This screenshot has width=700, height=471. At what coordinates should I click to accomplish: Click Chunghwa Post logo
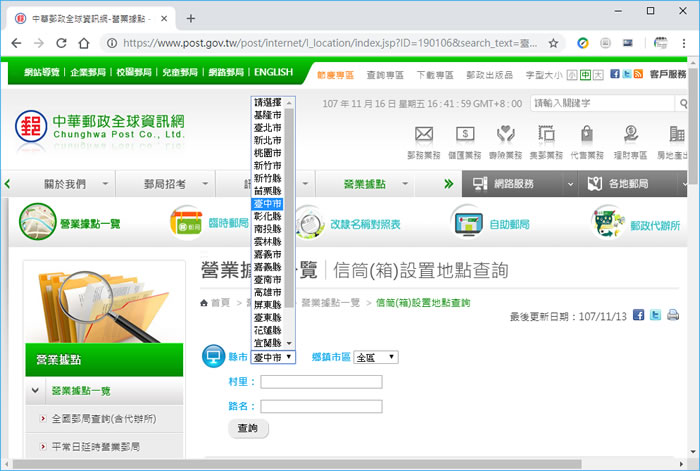(x=100, y=127)
